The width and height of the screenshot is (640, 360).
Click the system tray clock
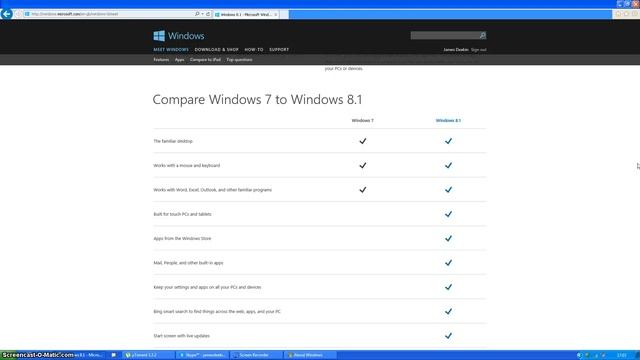622,356
